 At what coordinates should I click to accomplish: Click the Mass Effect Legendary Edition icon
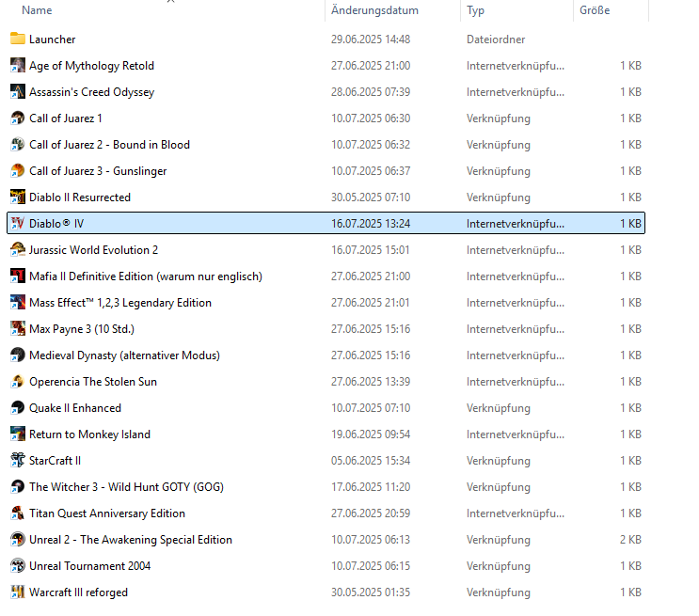click(x=17, y=302)
